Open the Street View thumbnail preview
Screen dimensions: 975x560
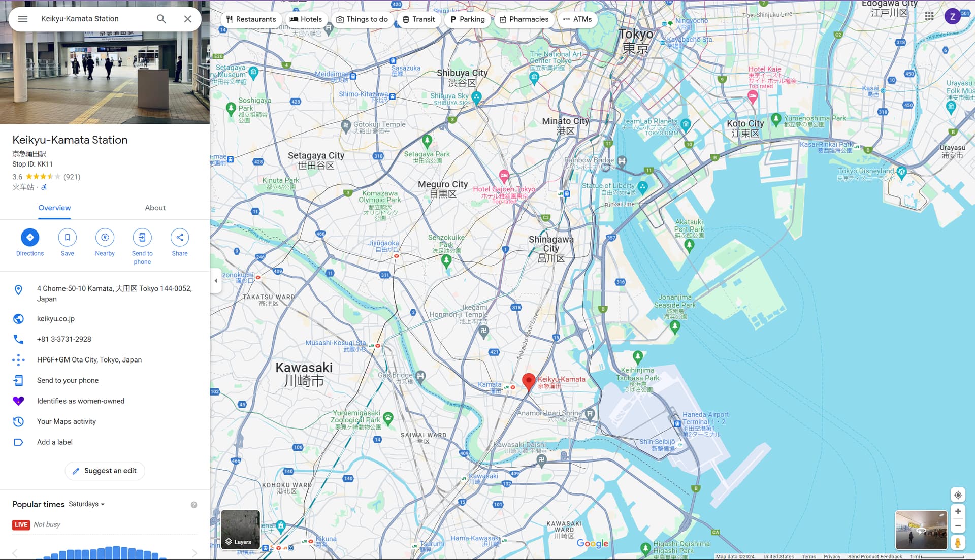point(921,530)
